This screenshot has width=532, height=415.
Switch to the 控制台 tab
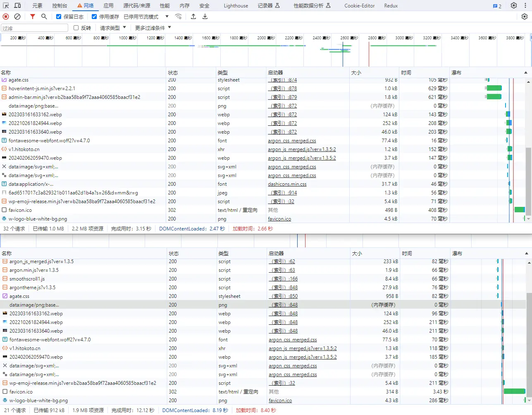pyautogui.click(x=60, y=6)
